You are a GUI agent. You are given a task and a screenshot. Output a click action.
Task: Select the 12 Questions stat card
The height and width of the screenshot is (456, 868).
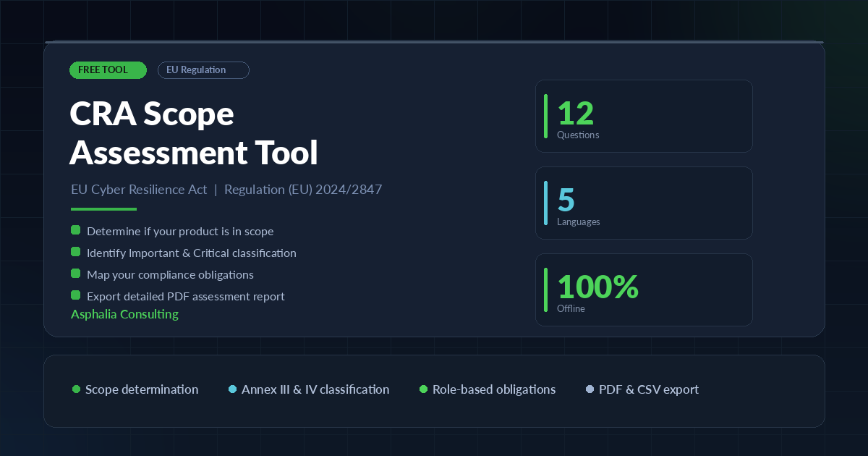[644, 116]
